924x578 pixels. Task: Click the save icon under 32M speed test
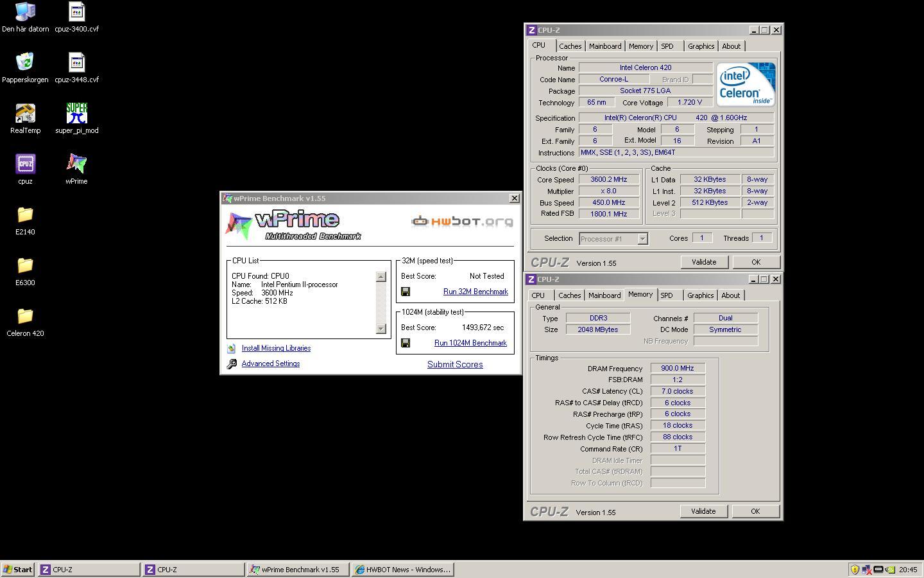pyautogui.click(x=406, y=292)
